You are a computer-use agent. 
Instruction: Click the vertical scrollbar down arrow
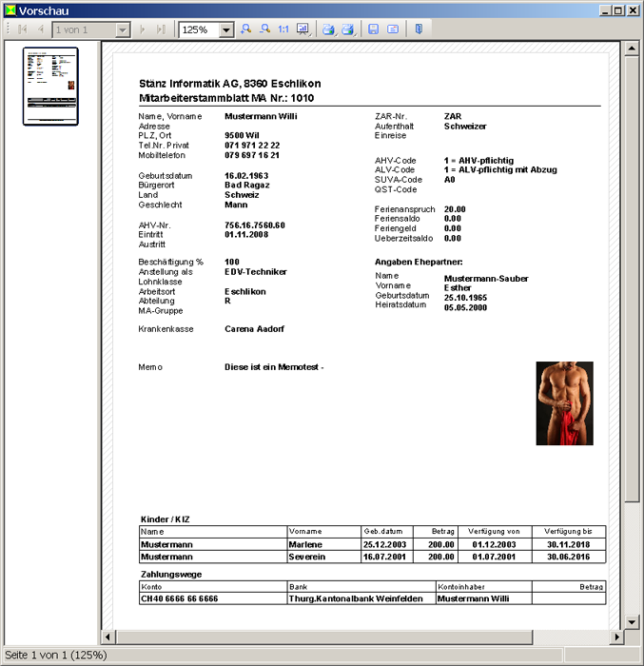[630, 621]
